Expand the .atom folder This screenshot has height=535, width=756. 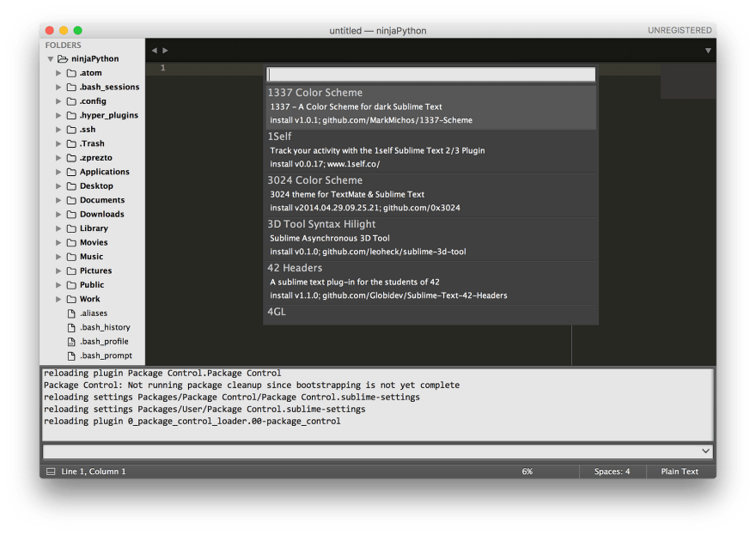(58, 73)
